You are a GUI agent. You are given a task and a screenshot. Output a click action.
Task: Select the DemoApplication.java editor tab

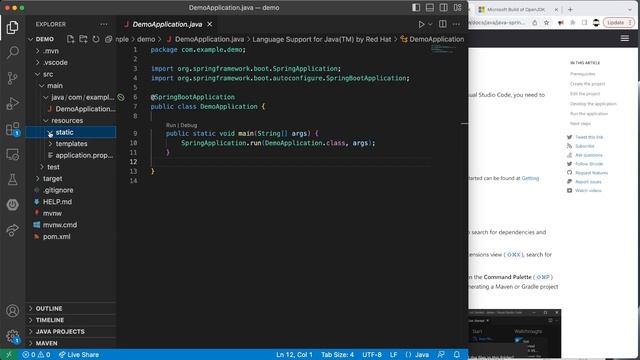click(x=167, y=24)
